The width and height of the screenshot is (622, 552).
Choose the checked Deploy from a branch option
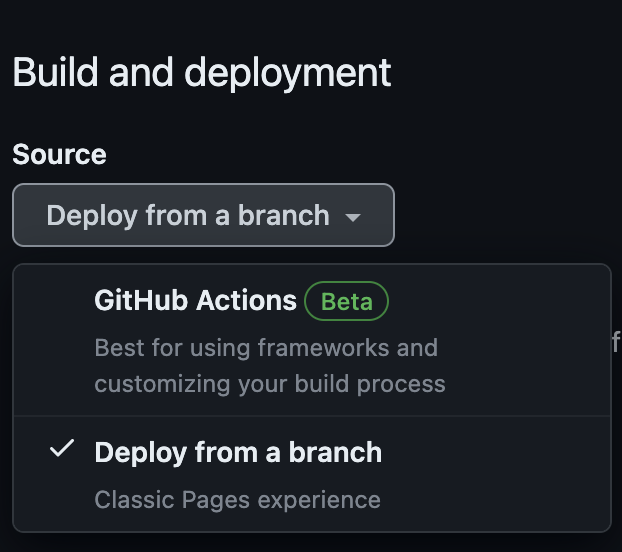coord(312,474)
